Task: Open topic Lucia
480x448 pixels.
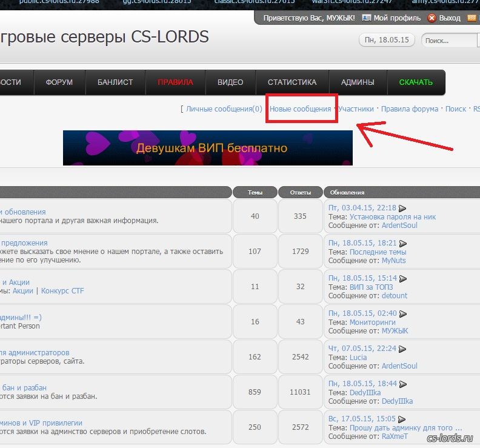Action: pyautogui.click(x=358, y=358)
